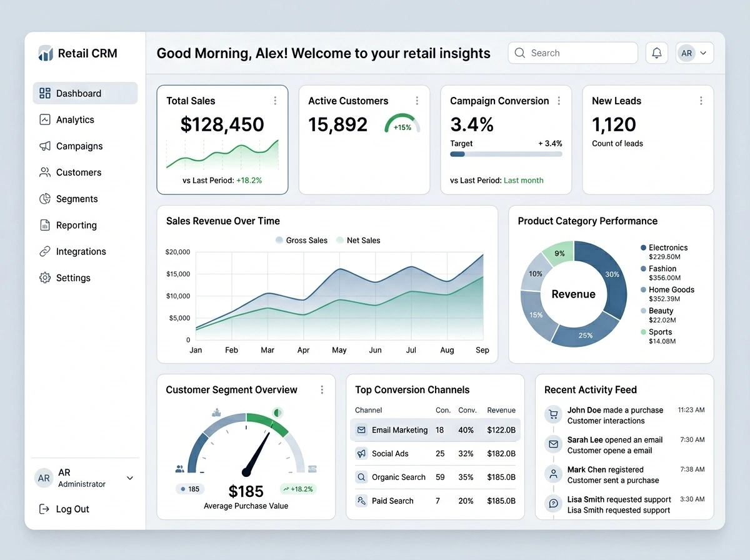Click the Customers people icon
Viewport: 750px width, 560px height.
click(45, 172)
